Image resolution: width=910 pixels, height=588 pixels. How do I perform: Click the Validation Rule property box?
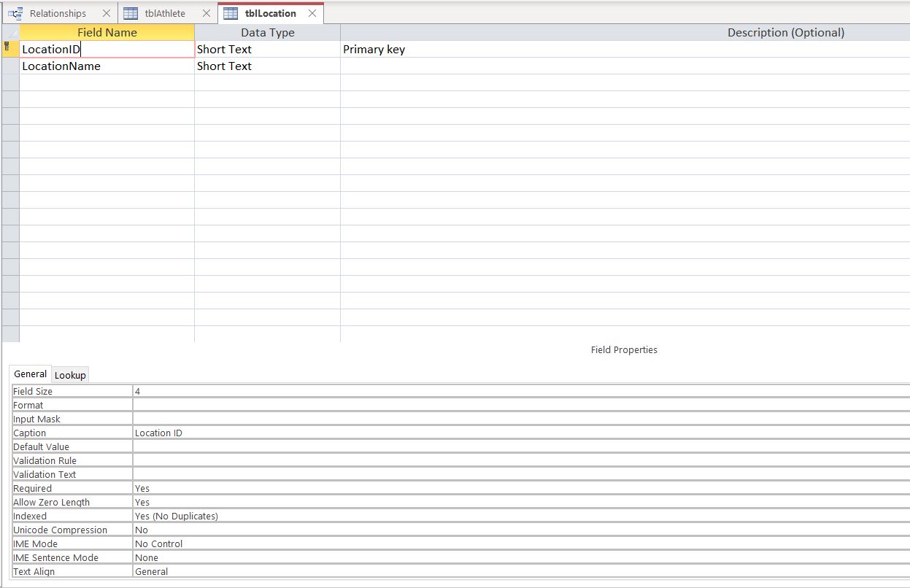[x=521, y=460]
